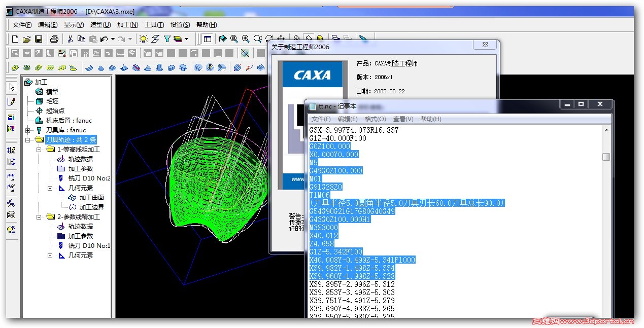
Task: Collapse the 2-参数线精加工 node
Action: pyautogui.click(x=39, y=217)
